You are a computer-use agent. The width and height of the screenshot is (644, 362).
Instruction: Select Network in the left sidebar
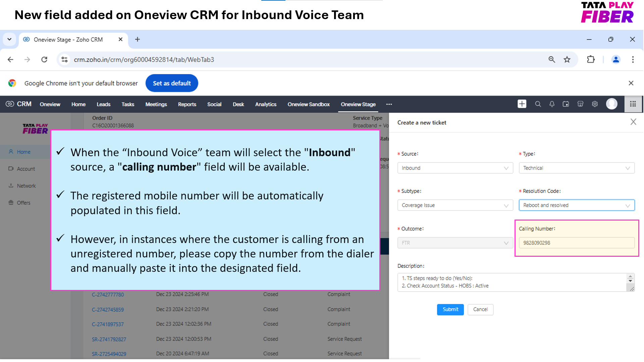pyautogui.click(x=26, y=186)
